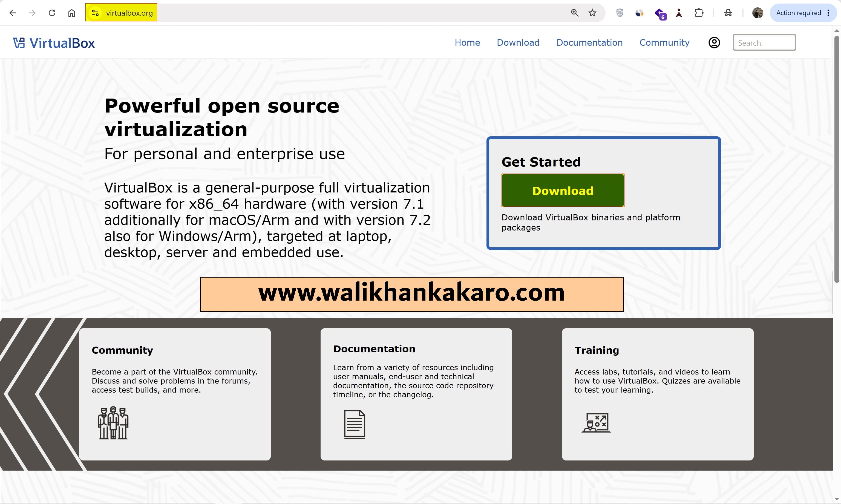Click the dark circular extension icon
This screenshot has height=504, width=841.
(639, 13)
